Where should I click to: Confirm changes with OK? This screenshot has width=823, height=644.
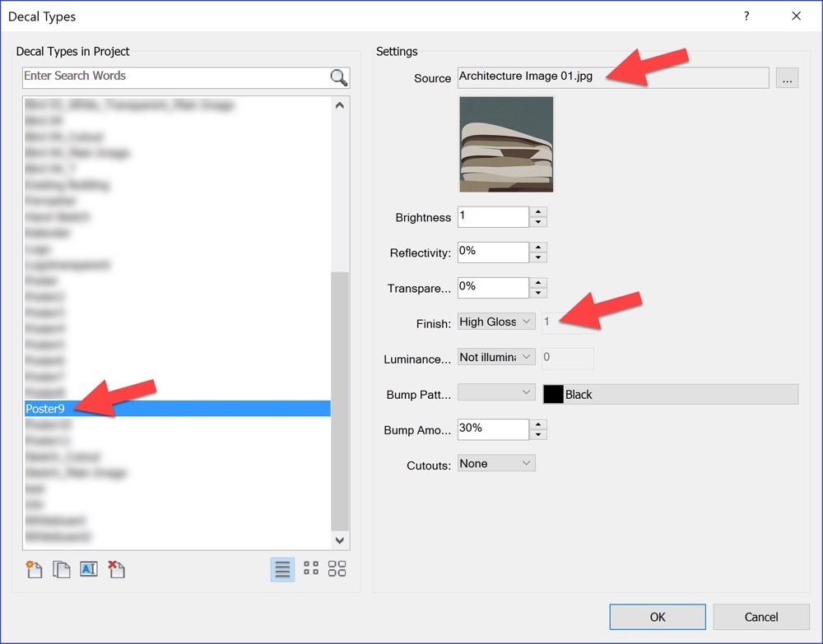point(657,616)
